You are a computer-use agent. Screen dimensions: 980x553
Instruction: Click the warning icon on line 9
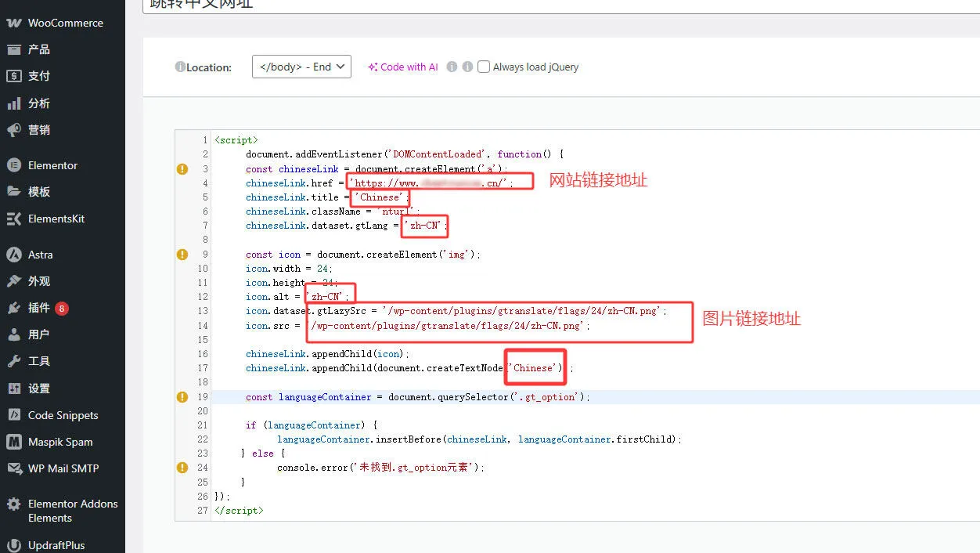coord(182,254)
